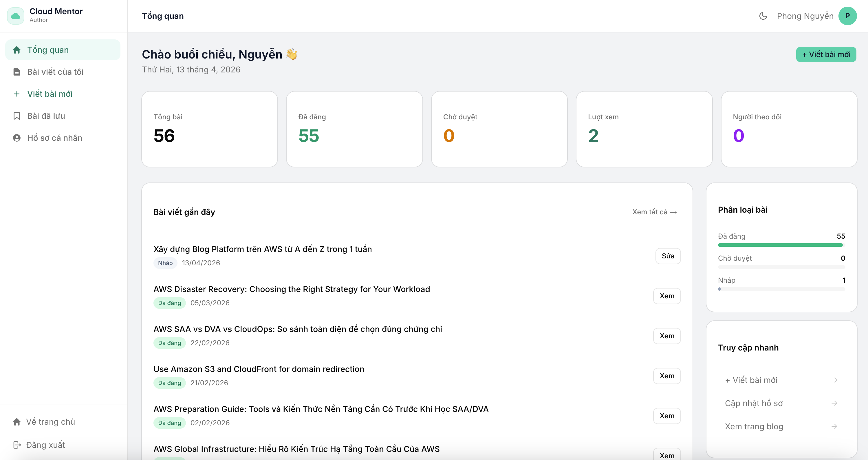Open Xem tất cả link
Viewport: 868px width, 460px height.
[654, 212]
